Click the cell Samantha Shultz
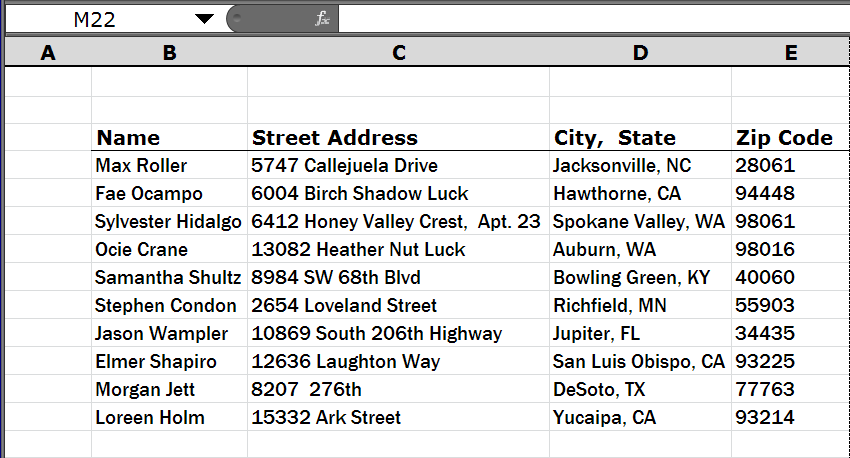This screenshot has width=850, height=458. coord(170,278)
